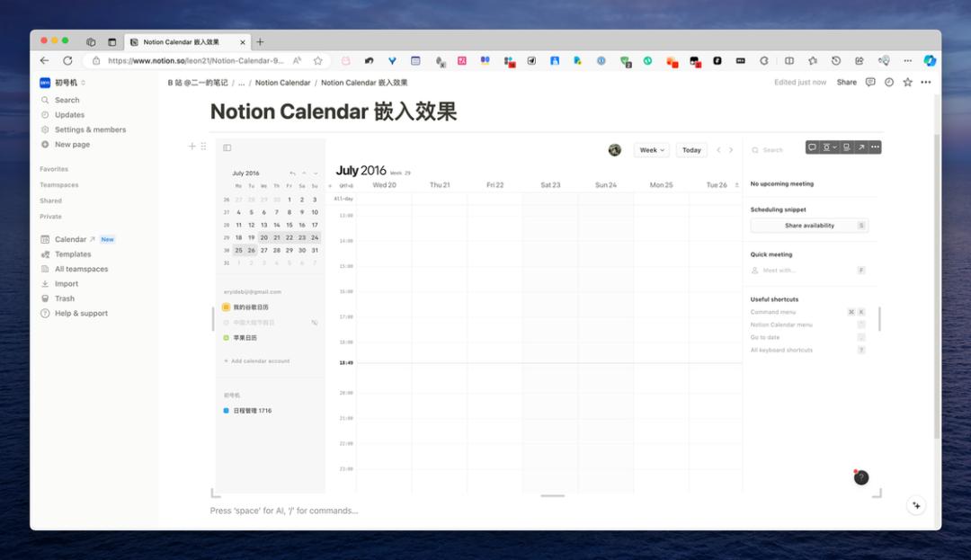Expand the collapsed breadcrumb ellipsis
Viewport: 971px width, 560px height.
[242, 83]
